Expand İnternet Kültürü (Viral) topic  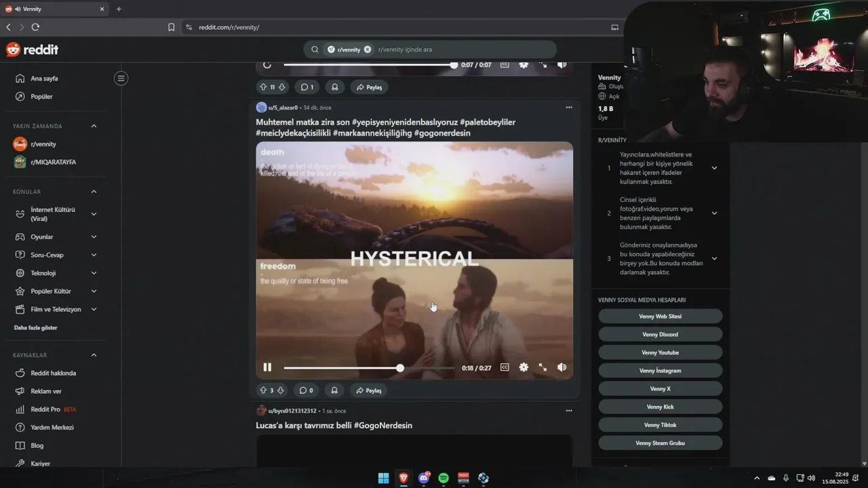point(94,214)
